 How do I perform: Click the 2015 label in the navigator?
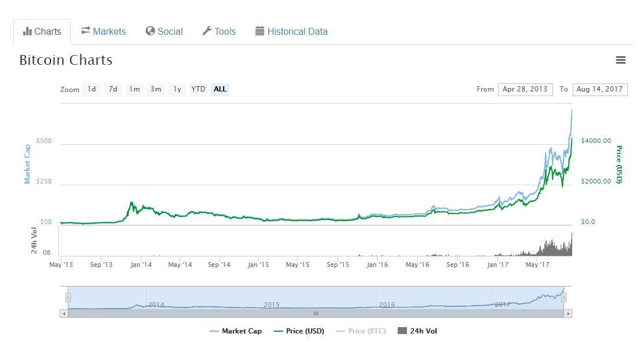(272, 305)
